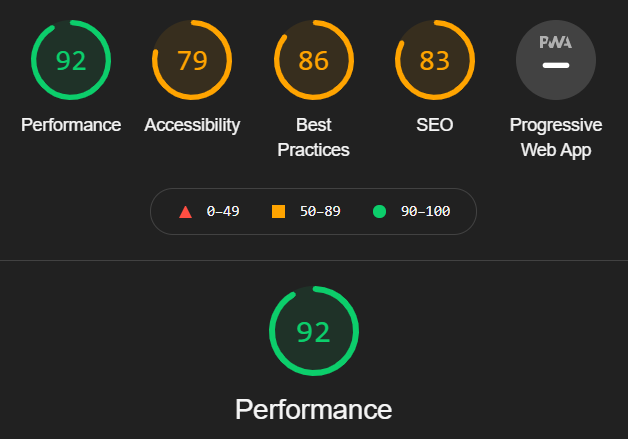This screenshot has width=628, height=439.
Task: Click the SEO label text
Action: pos(435,125)
